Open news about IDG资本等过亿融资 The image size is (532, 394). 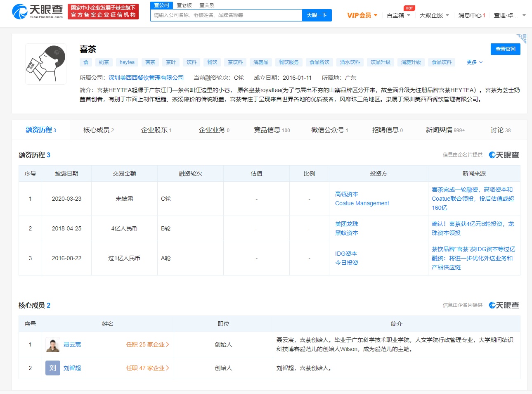point(473,258)
